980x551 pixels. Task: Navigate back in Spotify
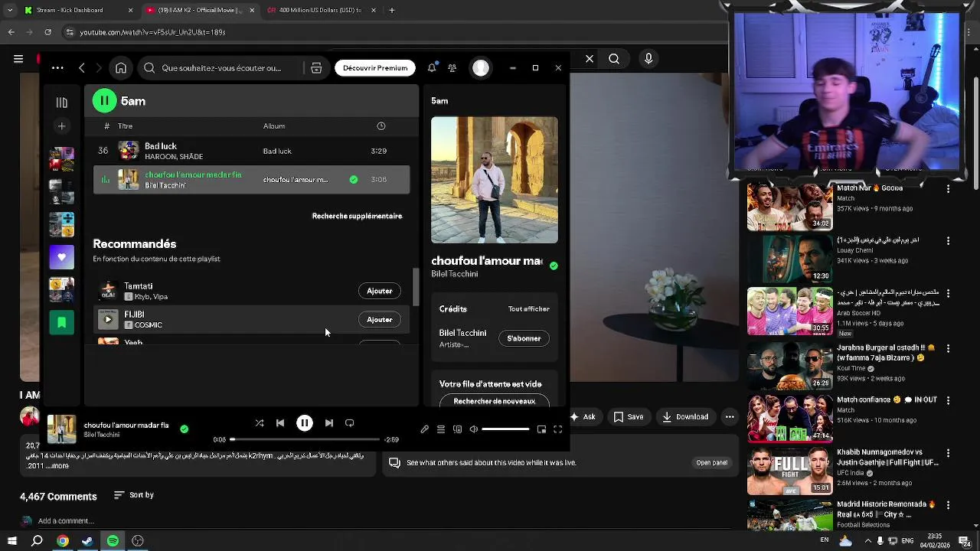click(x=82, y=68)
